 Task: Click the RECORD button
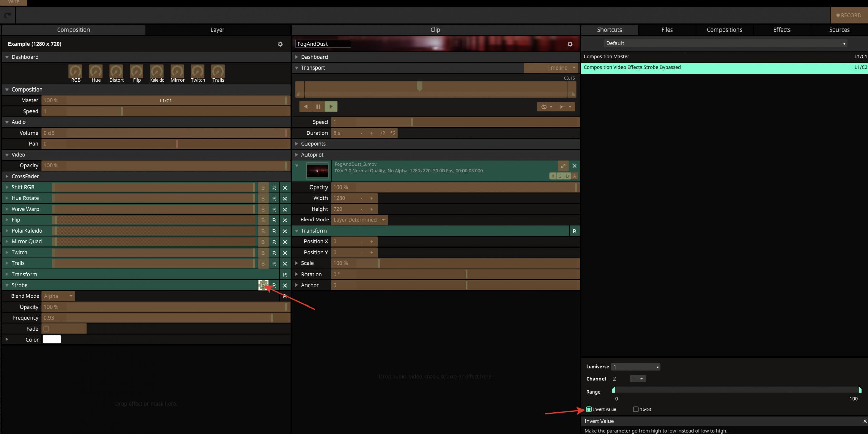[849, 15]
